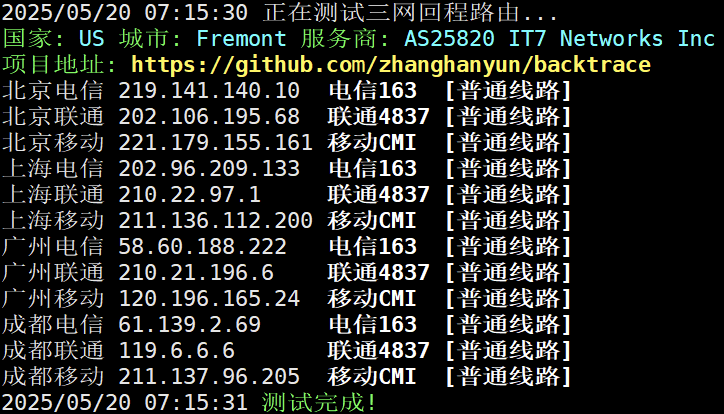Click [普通线路] in the 成都电信 row

(508, 324)
